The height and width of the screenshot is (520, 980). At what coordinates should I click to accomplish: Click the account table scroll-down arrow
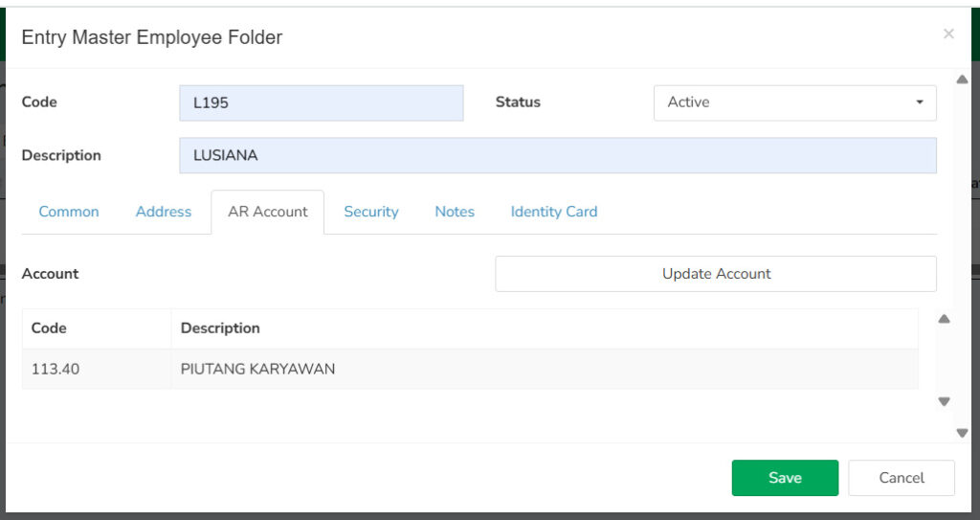tap(944, 402)
